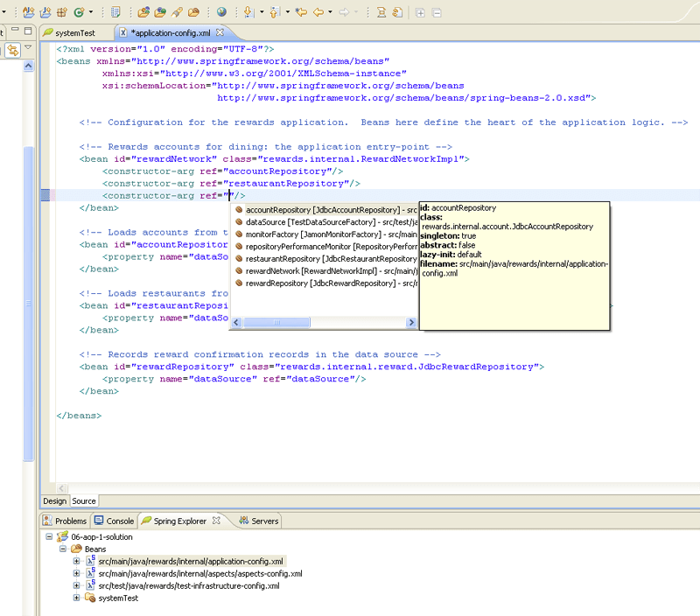Click proposal list horizontal scrollbar thumb
This screenshot has width=700, height=616.
pyautogui.click(x=276, y=322)
